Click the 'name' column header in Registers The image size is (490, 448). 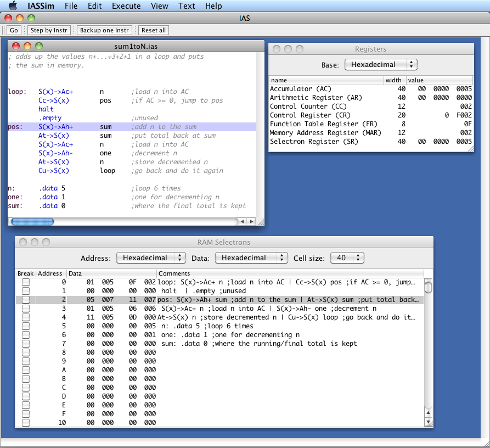coord(326,80)
